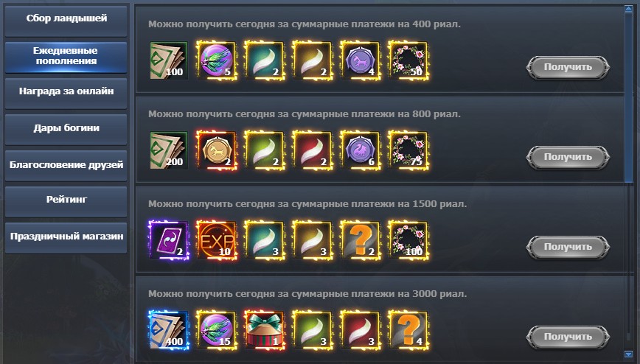Select the gift box icon in 3000 row

point(264,330)
